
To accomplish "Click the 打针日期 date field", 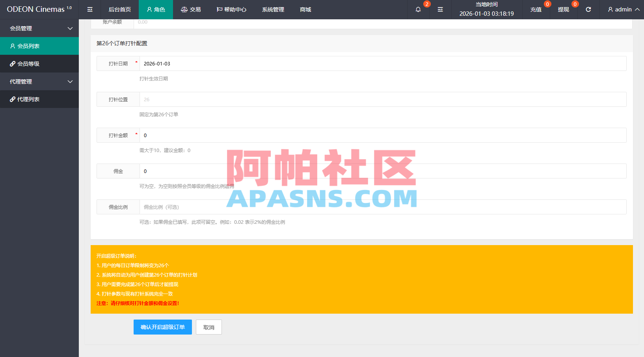I will 383,63.
